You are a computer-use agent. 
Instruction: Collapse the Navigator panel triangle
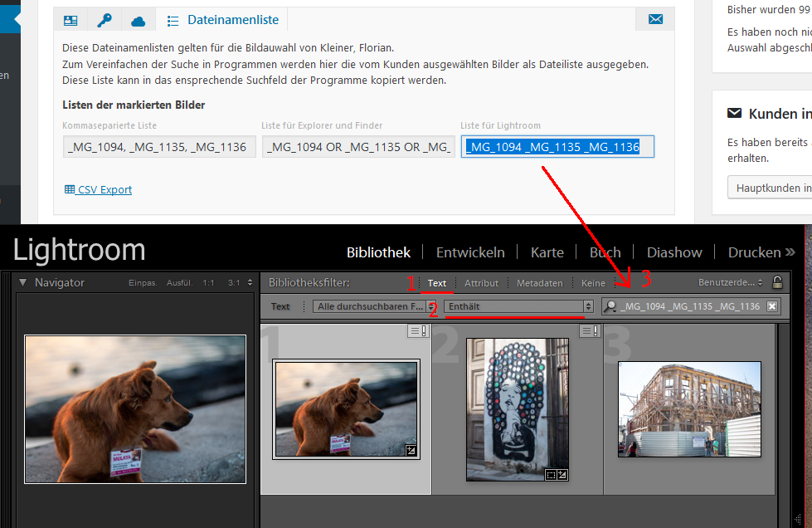[23, 283]
